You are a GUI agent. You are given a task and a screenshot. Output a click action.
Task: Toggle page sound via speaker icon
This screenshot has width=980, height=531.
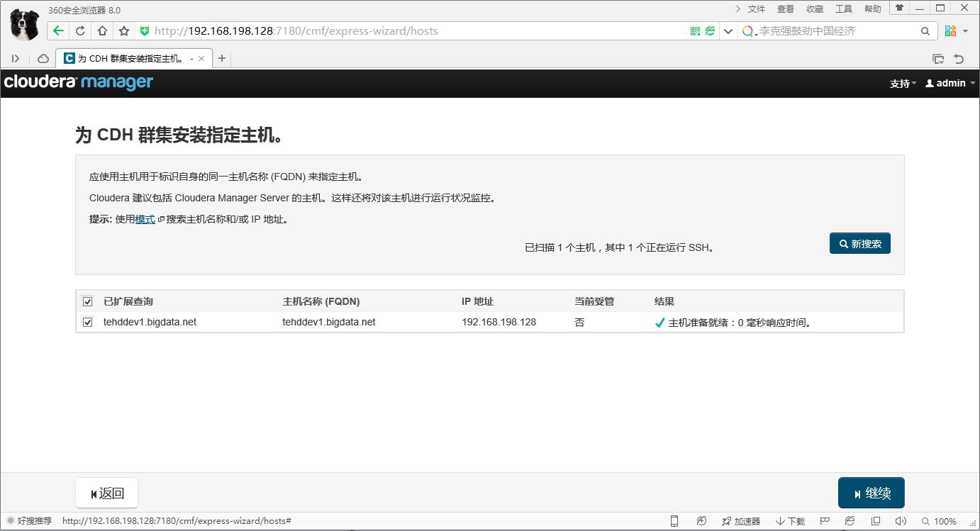point(901,521)
